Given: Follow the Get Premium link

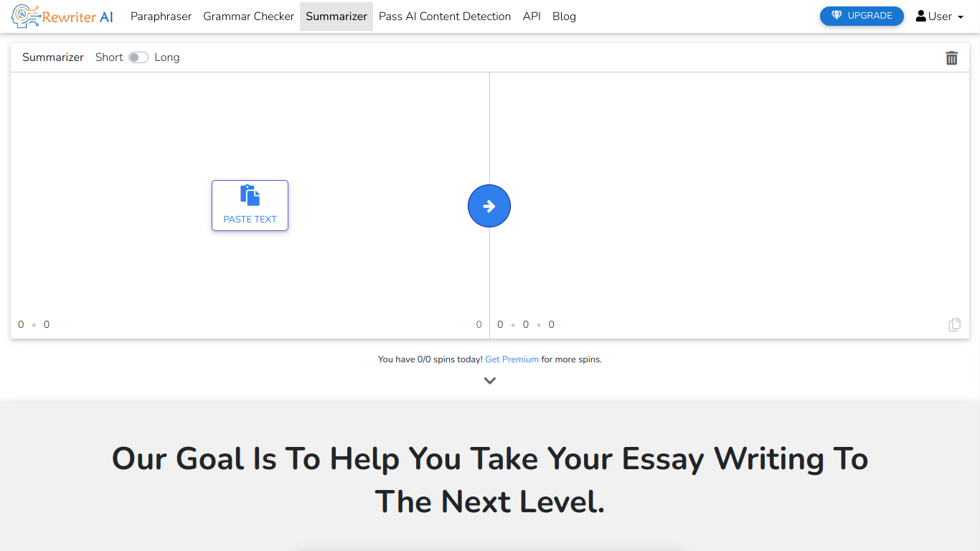Looking at the screenshot, I should pyautogui.click(x=512, y=359).
